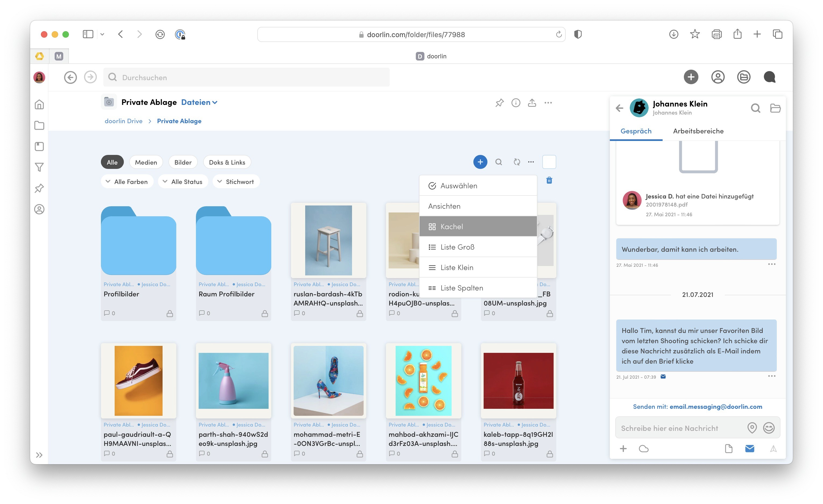The height and width of the screenshot is (504, 823).
Task: Focus the Durchsuchen search field
Action: tap(247, 77)
